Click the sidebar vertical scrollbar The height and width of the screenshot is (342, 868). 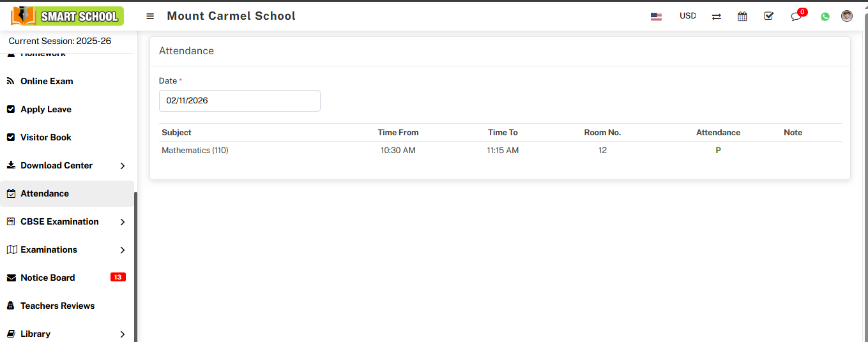pos(135,267)
